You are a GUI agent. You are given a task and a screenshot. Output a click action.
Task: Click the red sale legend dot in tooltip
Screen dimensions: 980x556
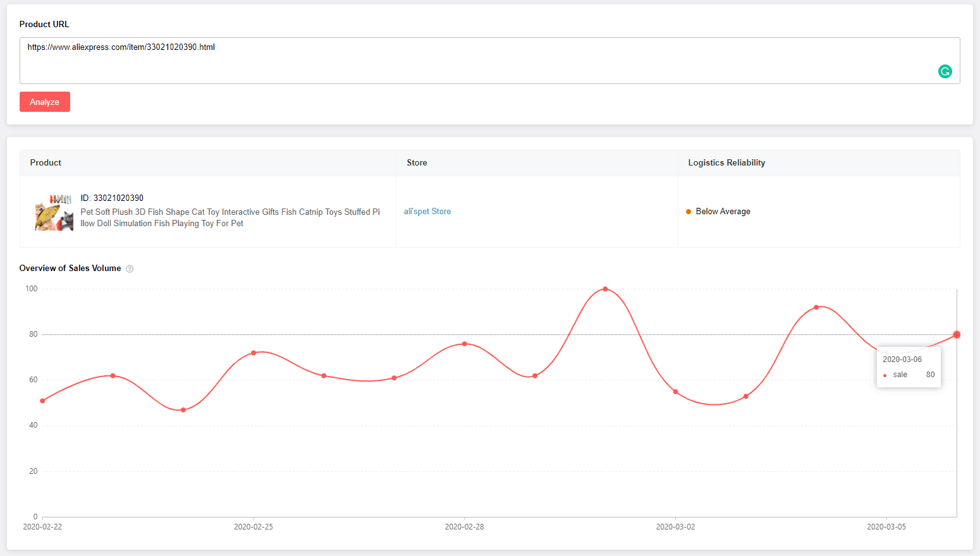[x=885, y=374]
